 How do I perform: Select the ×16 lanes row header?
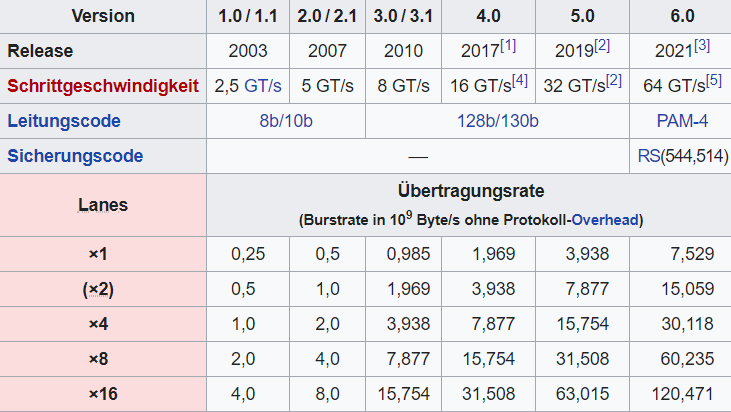103,394
